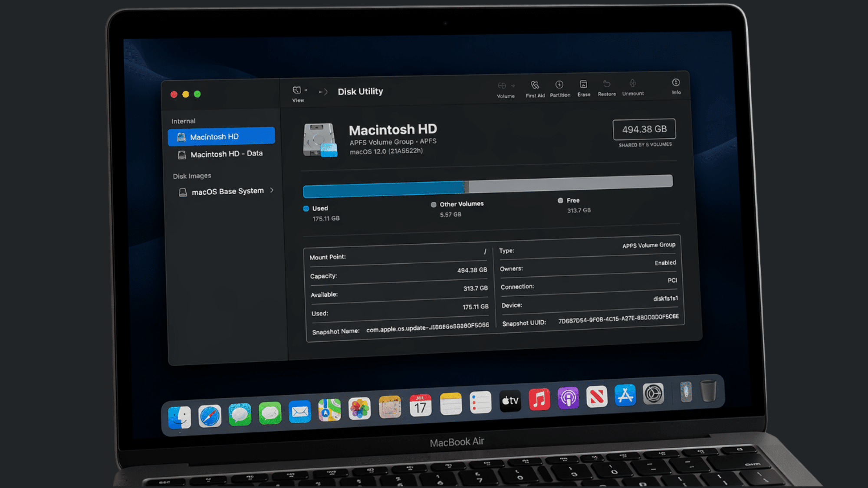Open Calendar showing 17 in the Dock
Screen dimensions: 868x488
pyautogui.click(x=421, y=406)
